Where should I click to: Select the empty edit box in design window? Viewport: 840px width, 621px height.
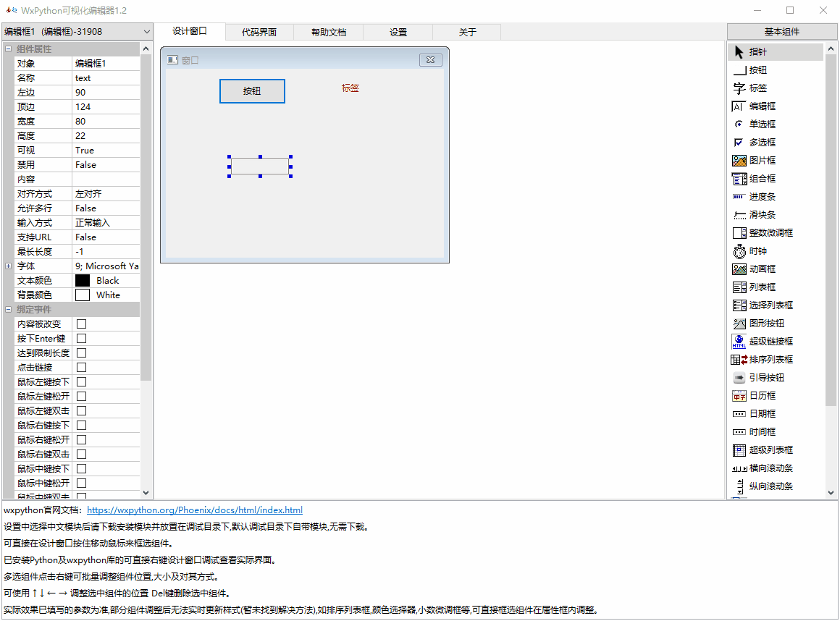click(x=260, y=166)
